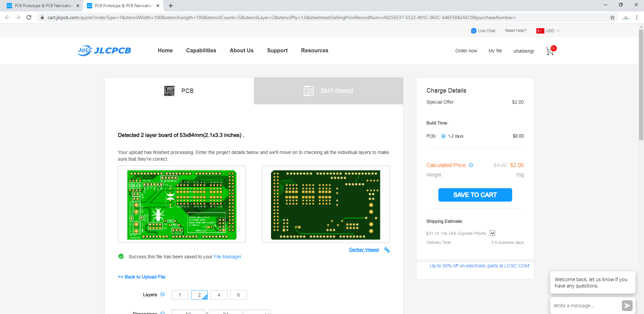
Task: View the site security lock icon
Action: [42, 17]
